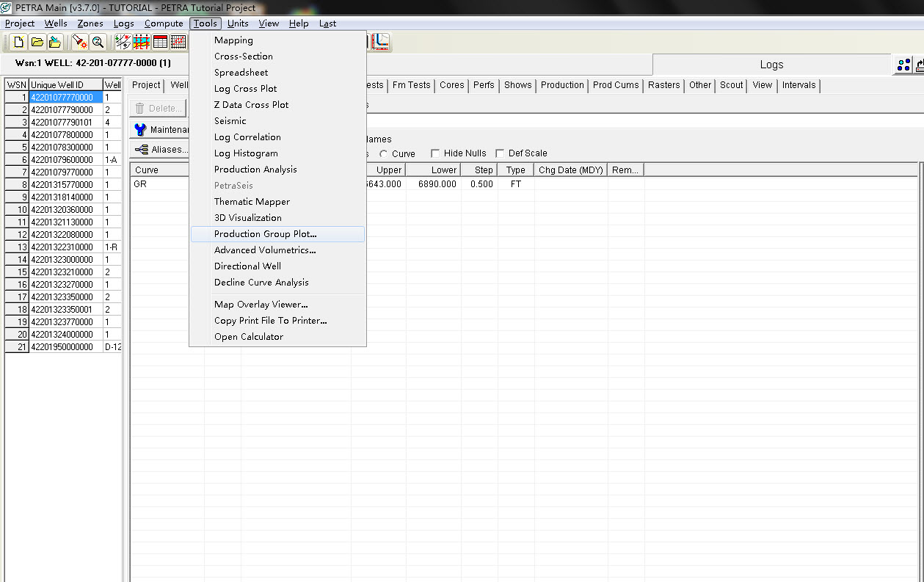The width and height of the screenshot is (924, 582).
Task: Select Spreadsheet in the Tools menu
Action: (x=277, y=73)
